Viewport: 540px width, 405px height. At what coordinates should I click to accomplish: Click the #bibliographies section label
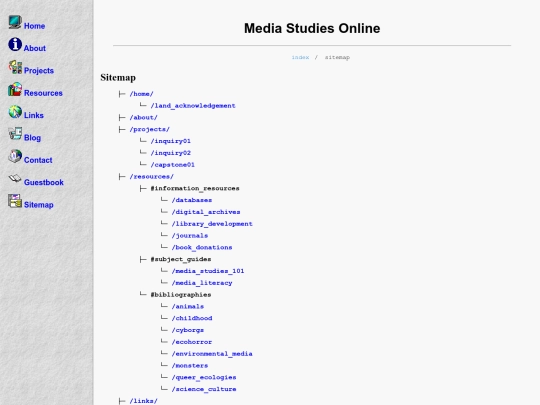tap(181, 295)
